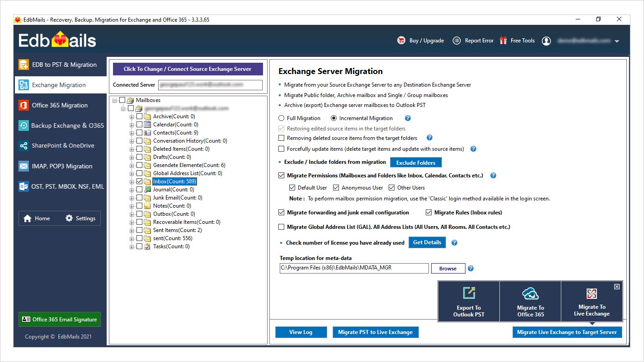Image resolution: width=644 pixels, height=362 pixels.
Task: Click the Buy / Upgrade shopping cart icon
Action: [401, 41]
